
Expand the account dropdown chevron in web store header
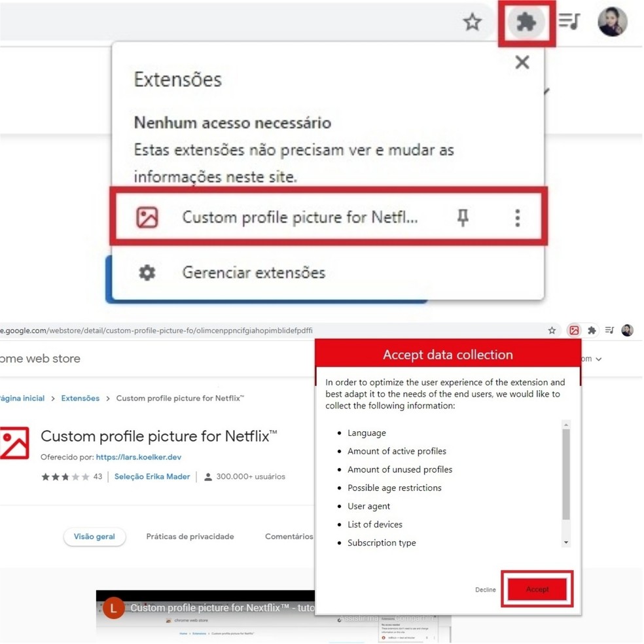point(599,359)
